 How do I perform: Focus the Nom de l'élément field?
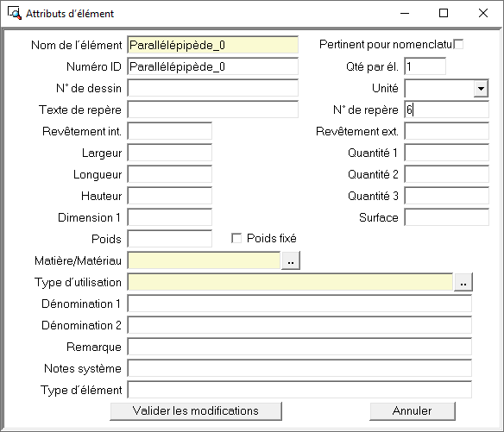pos(213,45)
